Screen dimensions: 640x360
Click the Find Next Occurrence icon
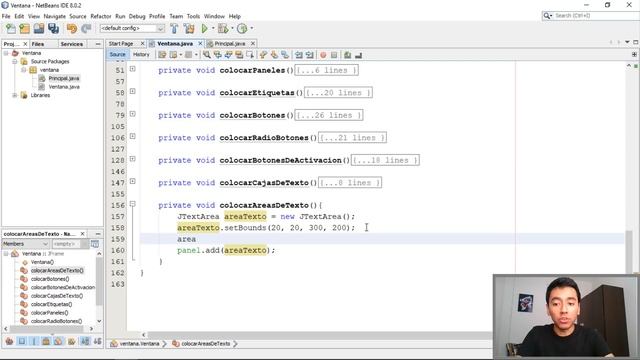pyautogui.click(x=228, y=55)
